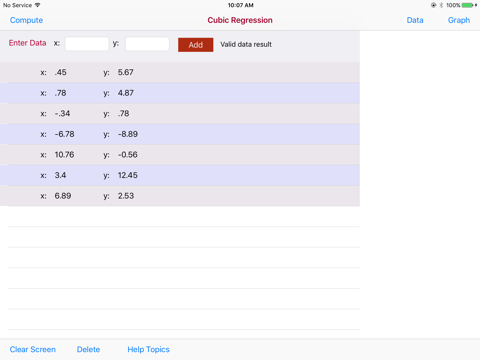
Task: Tap the Bluetooth icon in status bar
Action: point(441,5)
